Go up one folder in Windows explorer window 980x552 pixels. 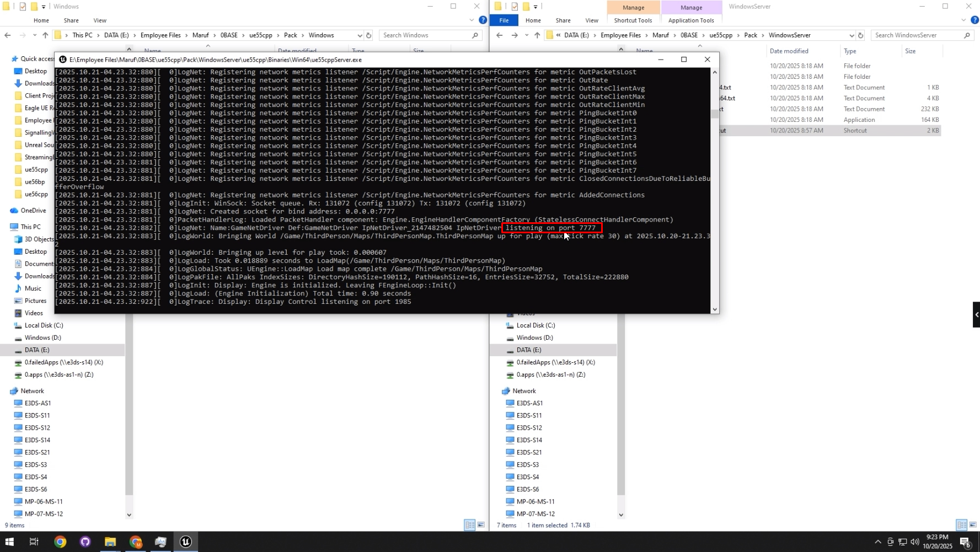pos(45,35)
